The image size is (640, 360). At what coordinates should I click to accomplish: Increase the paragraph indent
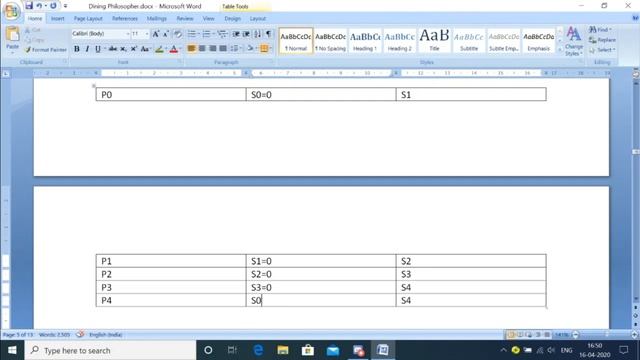pos(246,34)
